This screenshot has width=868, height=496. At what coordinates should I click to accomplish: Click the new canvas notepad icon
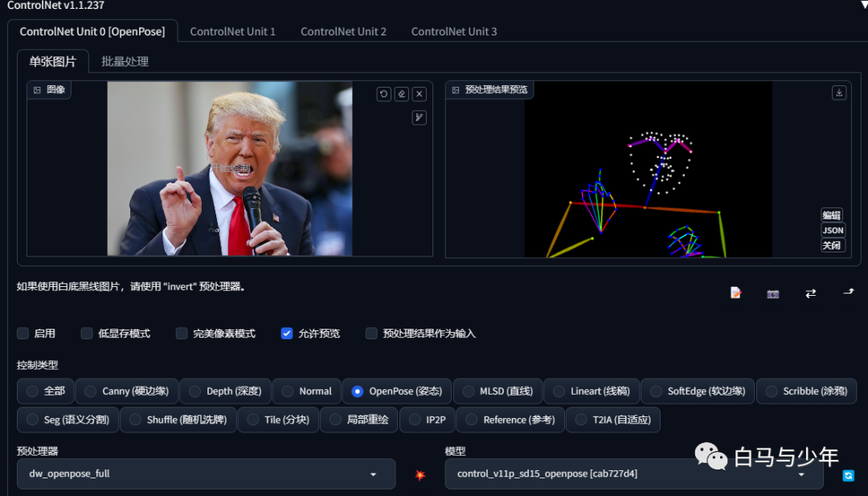coord(735,293)
